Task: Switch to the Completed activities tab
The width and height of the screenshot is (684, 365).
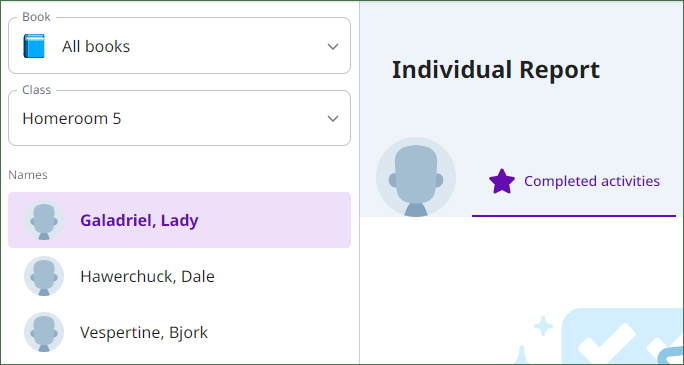Action: pyautogui.click(x=574, y=181)
